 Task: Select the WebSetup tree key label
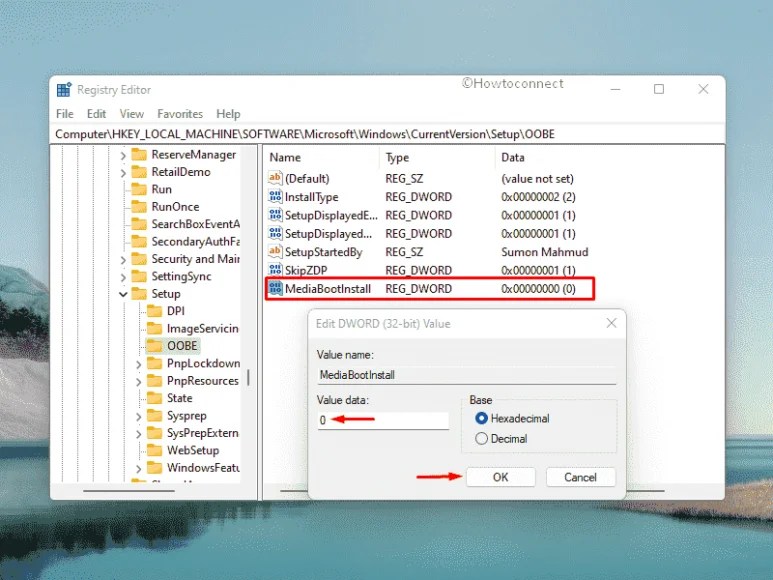193,450
